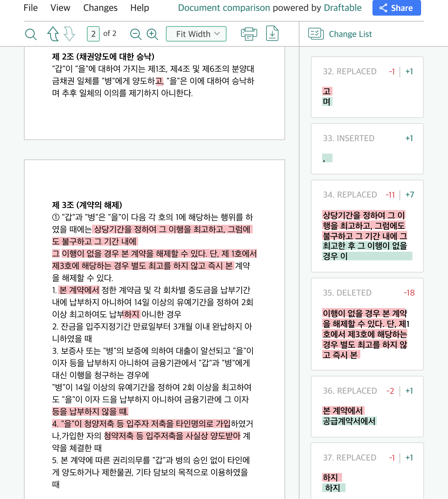Screen dimensions: 448x499
Task: Click the page number field
Action: point(93,34)
